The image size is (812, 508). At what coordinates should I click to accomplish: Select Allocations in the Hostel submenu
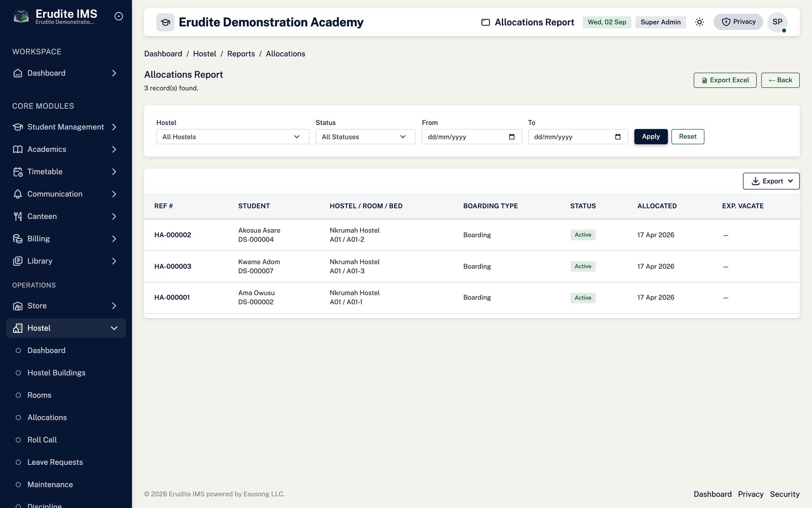(x=47, y=418)
